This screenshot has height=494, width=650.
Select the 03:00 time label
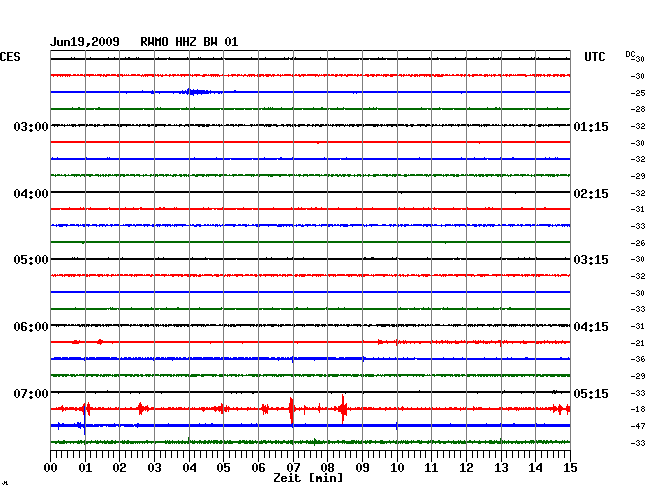point(31,126)
